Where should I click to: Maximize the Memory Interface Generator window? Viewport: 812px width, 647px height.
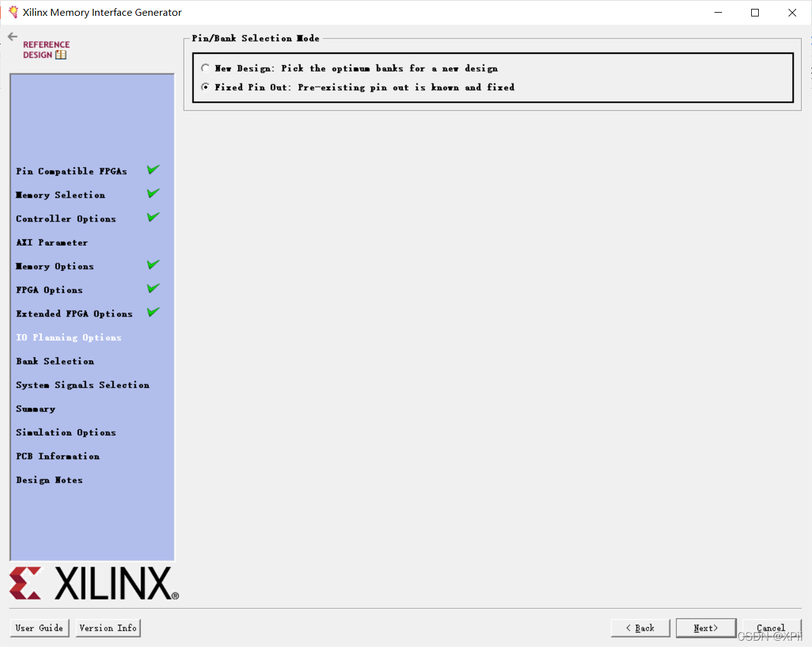point(755,12)
